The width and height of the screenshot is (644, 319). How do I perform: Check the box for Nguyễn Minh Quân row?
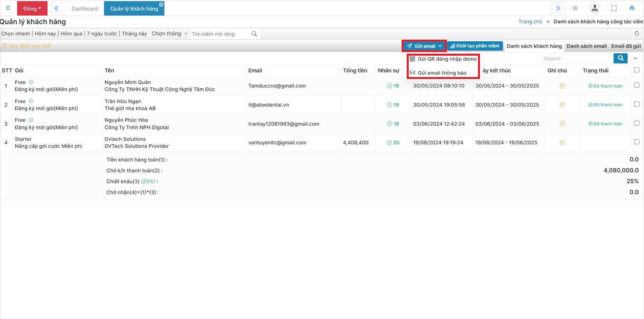pos(637,85)
